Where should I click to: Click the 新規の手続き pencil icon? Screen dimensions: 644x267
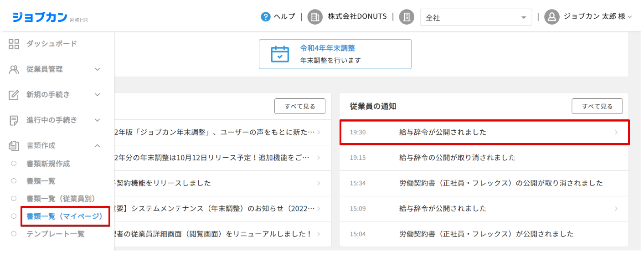point(14,95)
